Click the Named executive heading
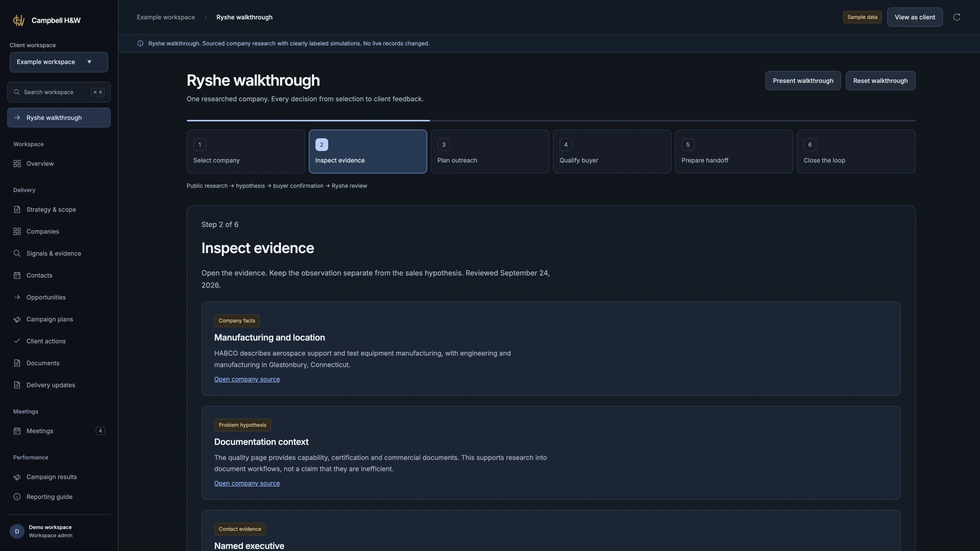980x551 pixels. (x=249, y=545)
